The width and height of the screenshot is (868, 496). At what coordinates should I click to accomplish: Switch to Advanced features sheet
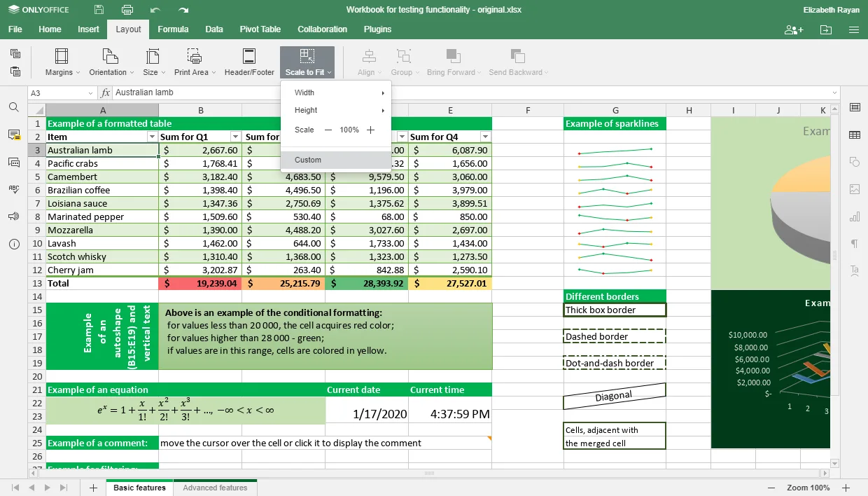(215, 488)
